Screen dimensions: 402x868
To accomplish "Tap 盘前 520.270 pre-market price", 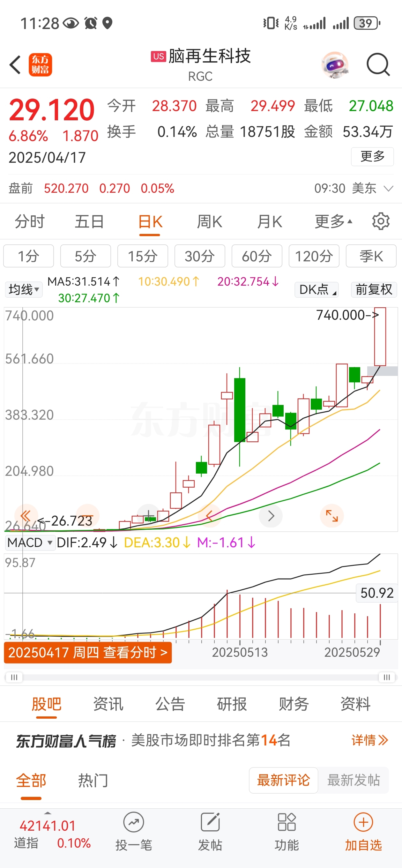I will tap(66, 188).
